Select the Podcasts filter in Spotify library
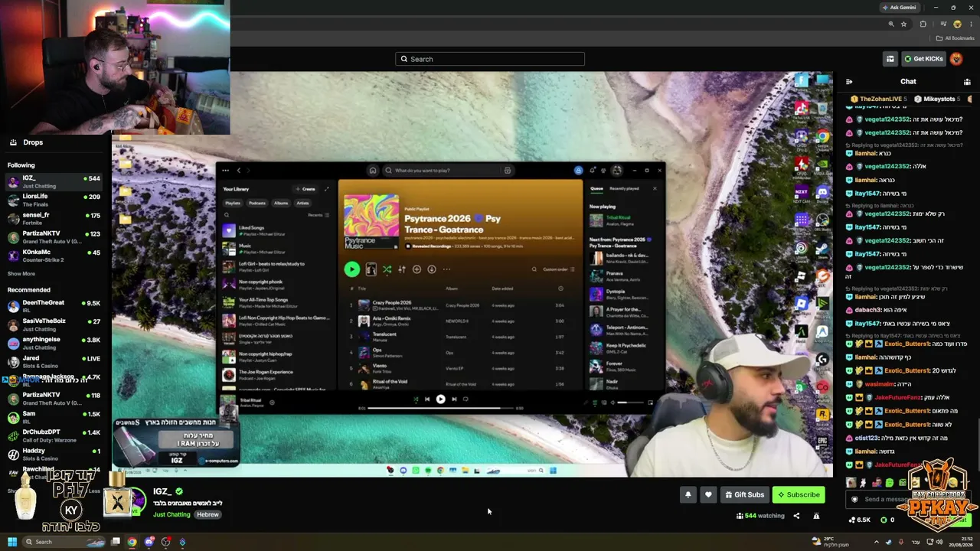The image size is (980, 551). (257, 203)
